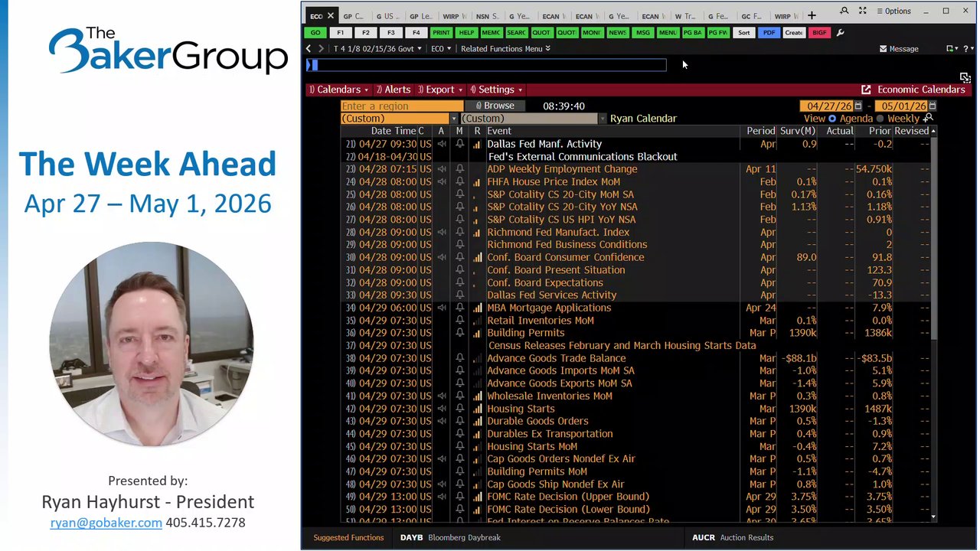Screen dimensions: 980x551
Task: Open Economic Calendars link
Action: tap(913, 90)
